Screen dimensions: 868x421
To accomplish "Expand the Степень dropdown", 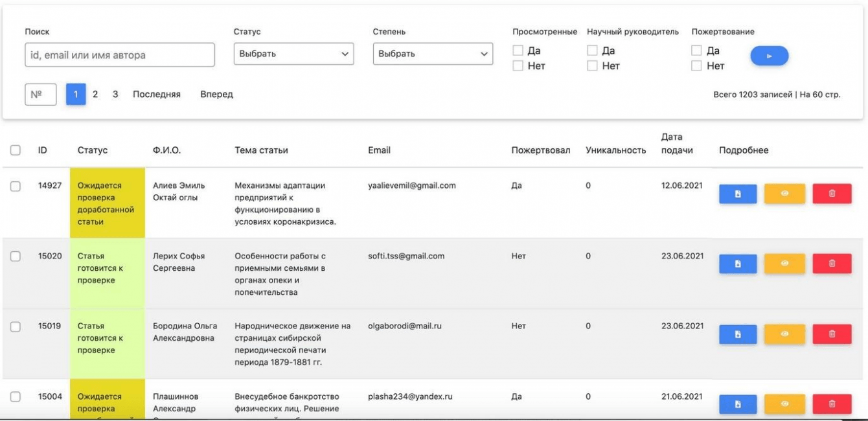I will pyautogui.click(x=433, y=54).
